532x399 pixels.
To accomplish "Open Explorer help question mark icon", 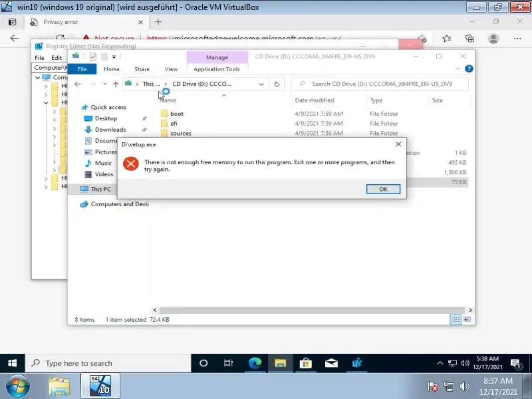I will tap(469, 69).
